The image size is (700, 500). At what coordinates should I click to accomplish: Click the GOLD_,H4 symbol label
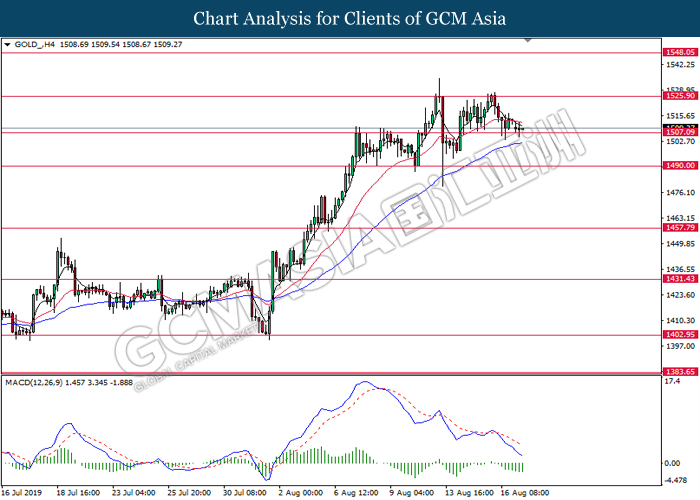tap(35, 45)
